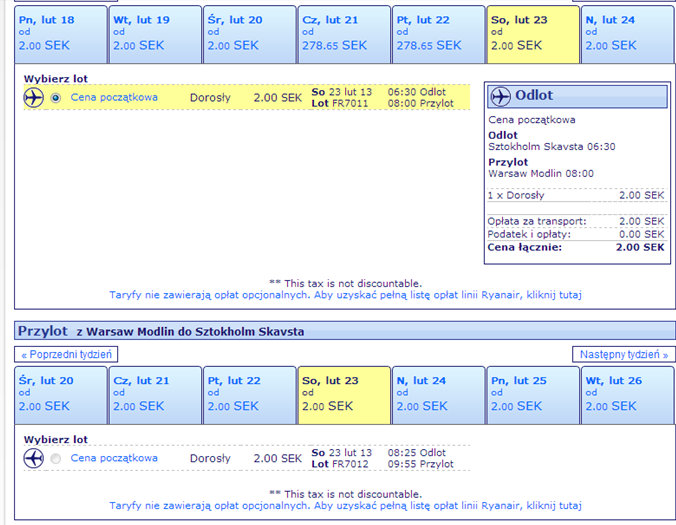
Task: Go to Poprzedni tydzień for return flights
Action: [66, 354]
